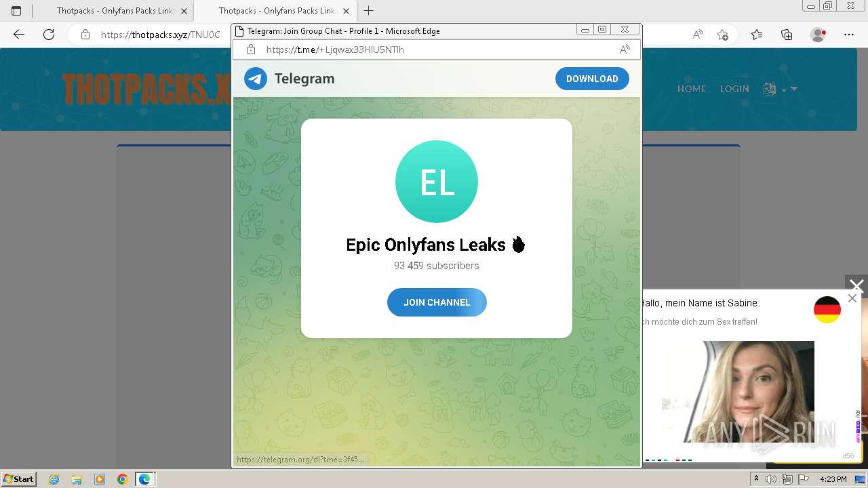868x488 pixels.
Task: Open the Windows Start button
Action: [19, 479]
